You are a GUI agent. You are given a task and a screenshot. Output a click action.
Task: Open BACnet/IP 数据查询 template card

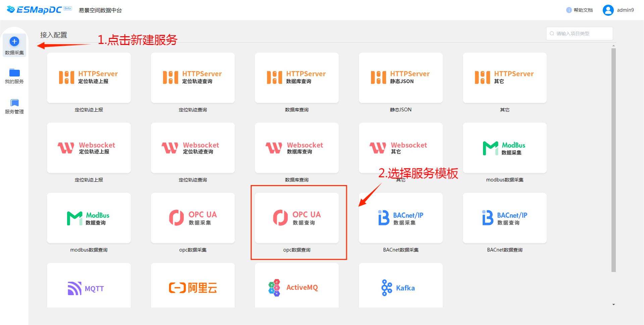pos(505,218)
